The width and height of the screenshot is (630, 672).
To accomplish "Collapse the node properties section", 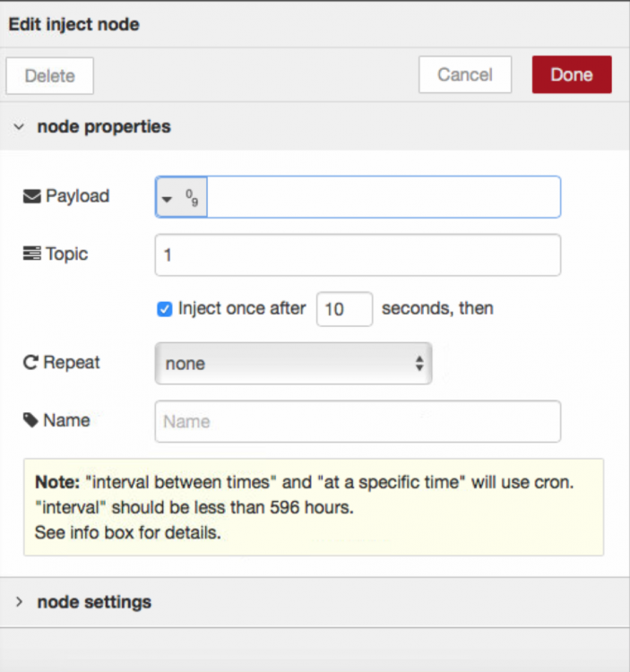I will (x=19, y=127).
